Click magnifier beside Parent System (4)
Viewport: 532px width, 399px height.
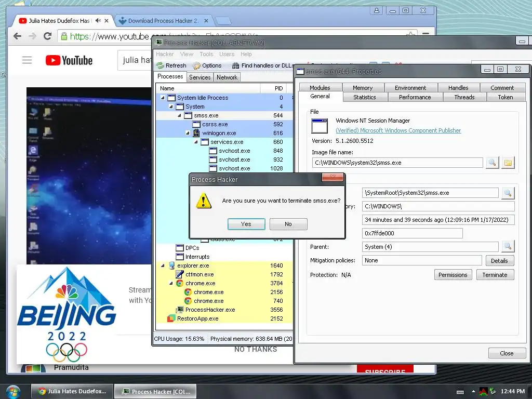click(508, 247)
